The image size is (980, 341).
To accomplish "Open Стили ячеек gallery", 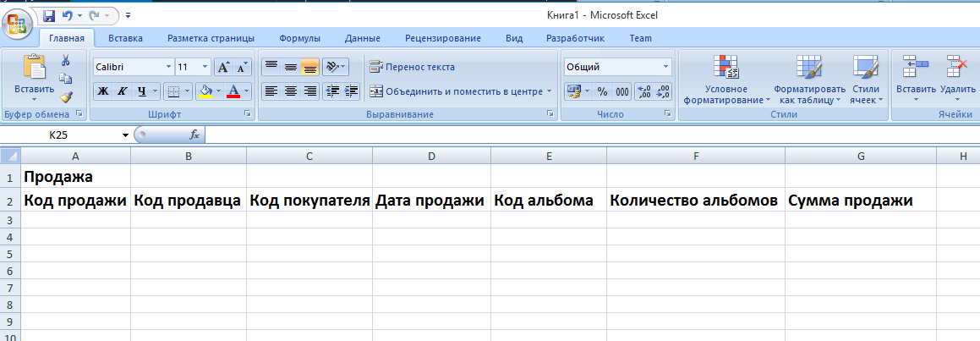I will coord(866,80).
